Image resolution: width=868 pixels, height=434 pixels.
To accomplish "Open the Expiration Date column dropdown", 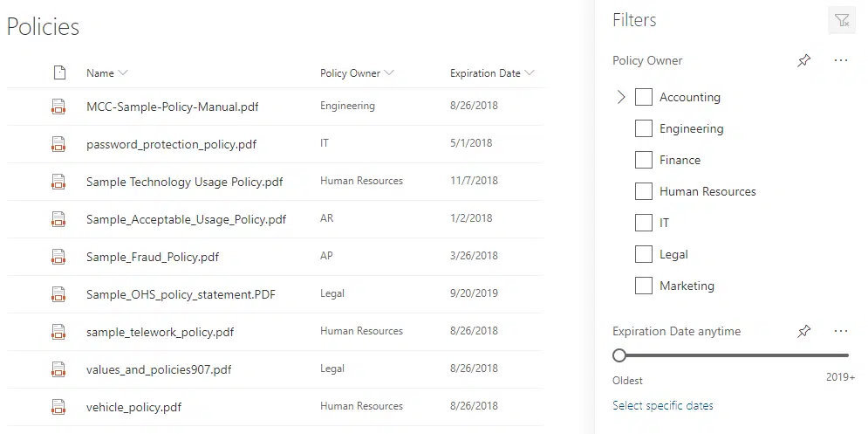I will (x=492, y=73).
